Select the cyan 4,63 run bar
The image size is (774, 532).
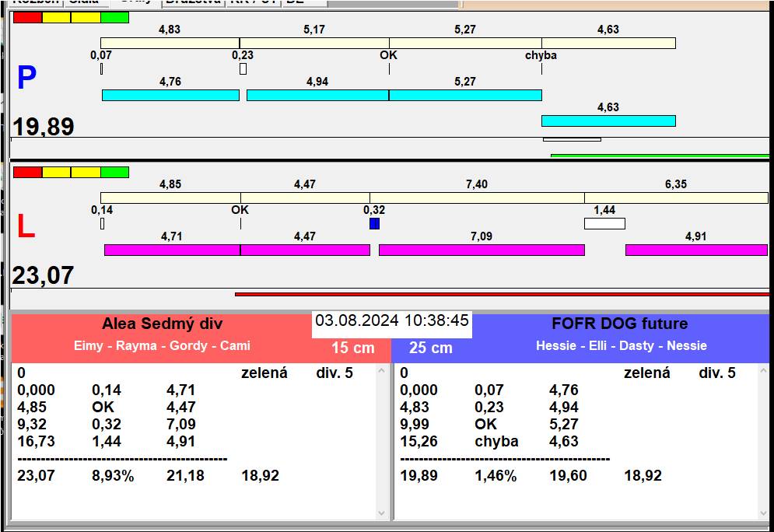point(608,121)
